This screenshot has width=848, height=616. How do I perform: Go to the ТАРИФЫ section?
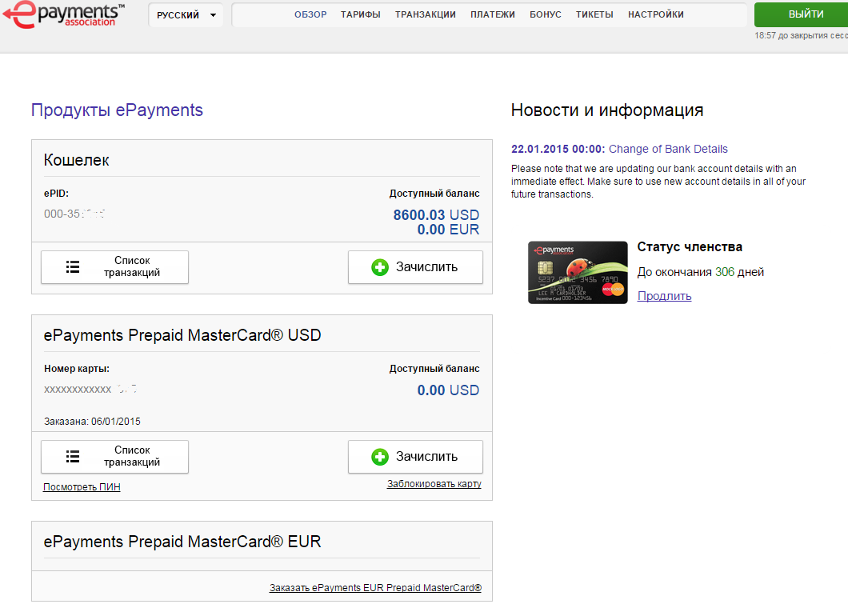tap(361, 14)
